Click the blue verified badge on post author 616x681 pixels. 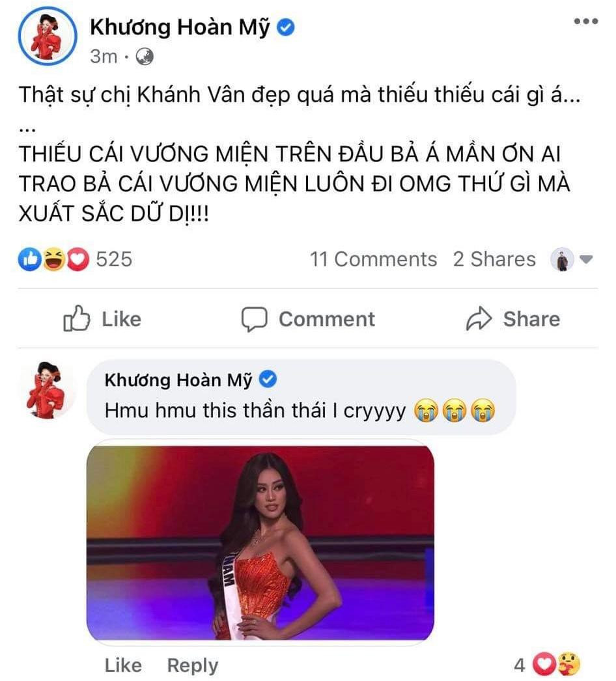[286, 27]
